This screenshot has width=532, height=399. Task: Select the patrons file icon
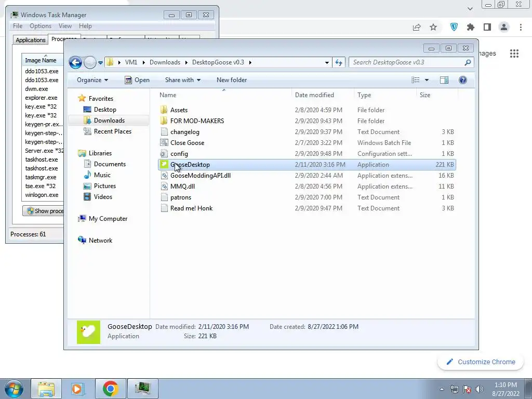[164, 197]
